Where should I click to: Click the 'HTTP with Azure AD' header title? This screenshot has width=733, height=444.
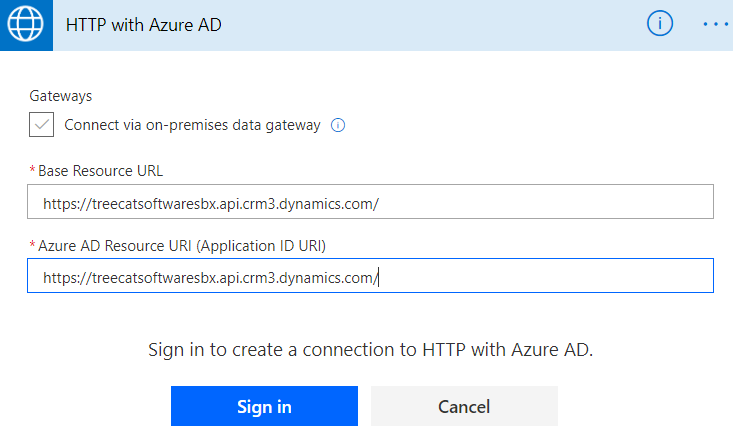(143, 25)
